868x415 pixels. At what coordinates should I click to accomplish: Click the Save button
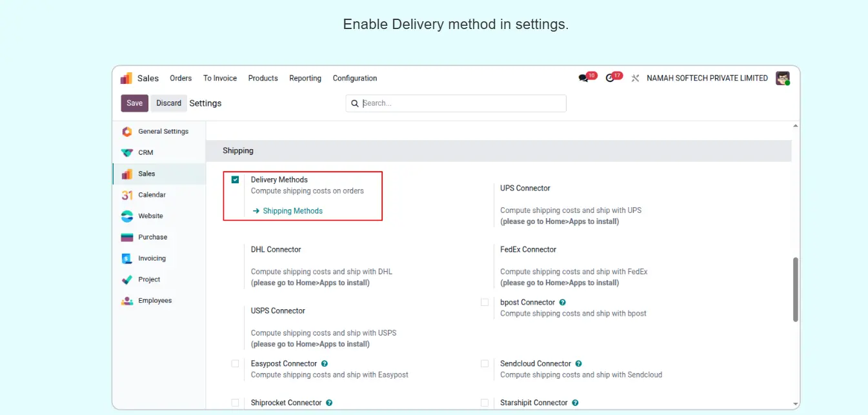pos(134,103)
